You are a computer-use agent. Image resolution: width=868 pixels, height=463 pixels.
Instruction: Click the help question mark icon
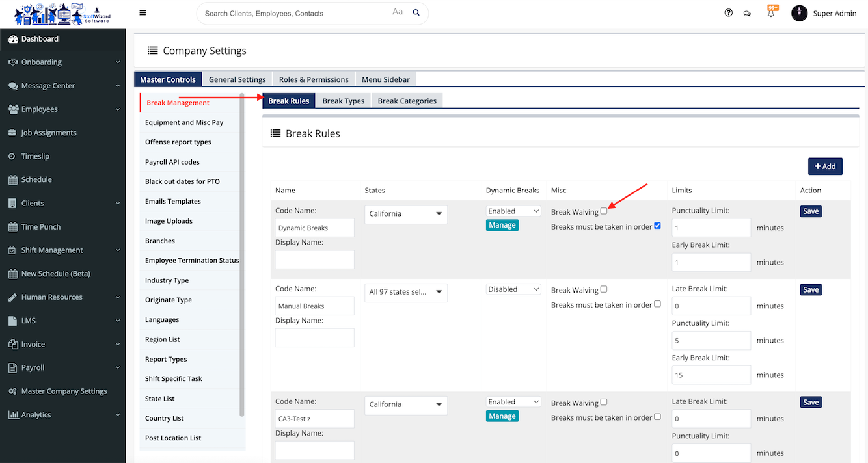pos(728,12)
